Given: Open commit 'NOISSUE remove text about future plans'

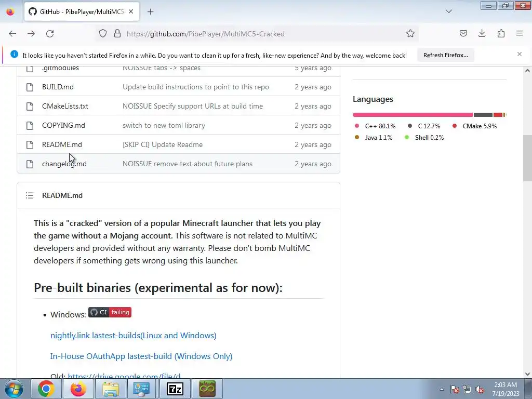Looking at the screenshot, I should (187, 164).
